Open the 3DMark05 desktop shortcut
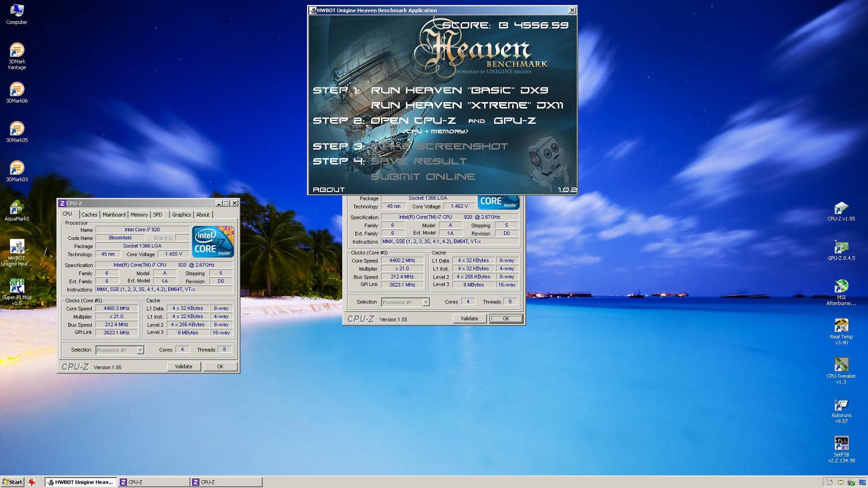Image resolution: width=868 pixels, height=488 pixels. [17, 132]
